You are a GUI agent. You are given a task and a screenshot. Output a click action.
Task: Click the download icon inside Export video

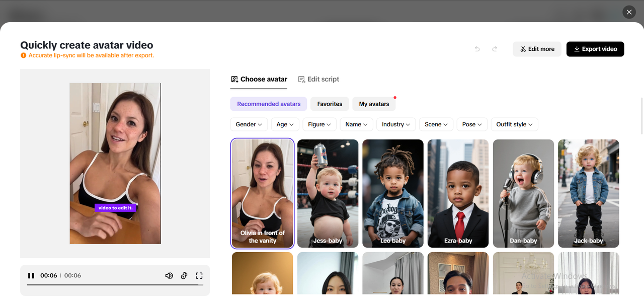click(576, 49)
